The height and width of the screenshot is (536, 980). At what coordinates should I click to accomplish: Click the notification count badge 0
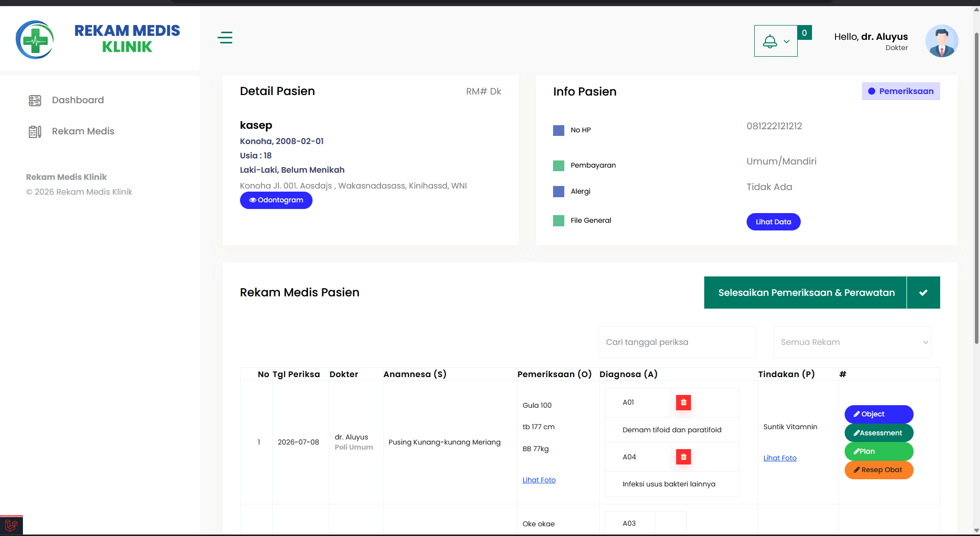click(x=804, y=33)
